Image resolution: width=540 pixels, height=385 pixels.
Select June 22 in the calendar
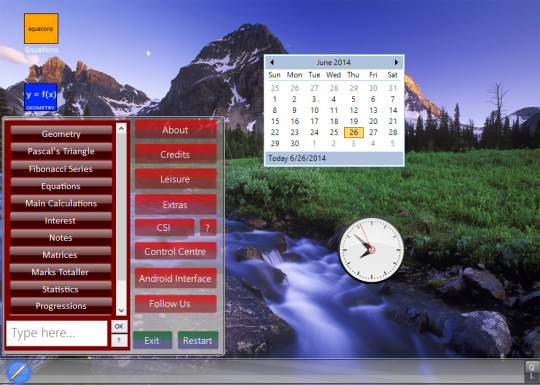point(275,132)
